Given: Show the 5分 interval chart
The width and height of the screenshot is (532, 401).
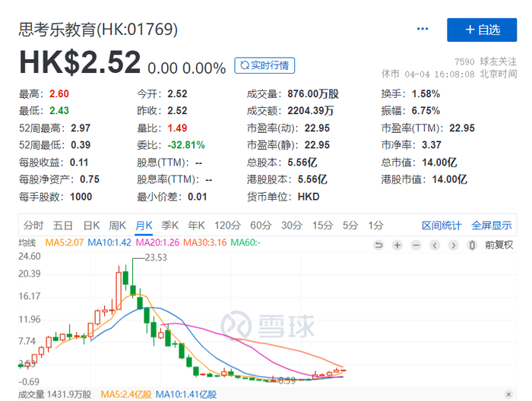Looking at the screenshot, I should tap(350, 225).
